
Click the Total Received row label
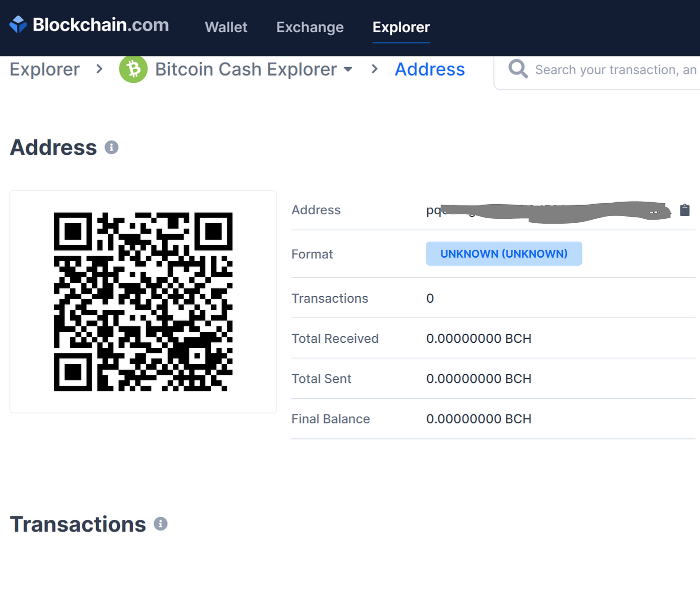pyautogui.click(x=335, y=338)
